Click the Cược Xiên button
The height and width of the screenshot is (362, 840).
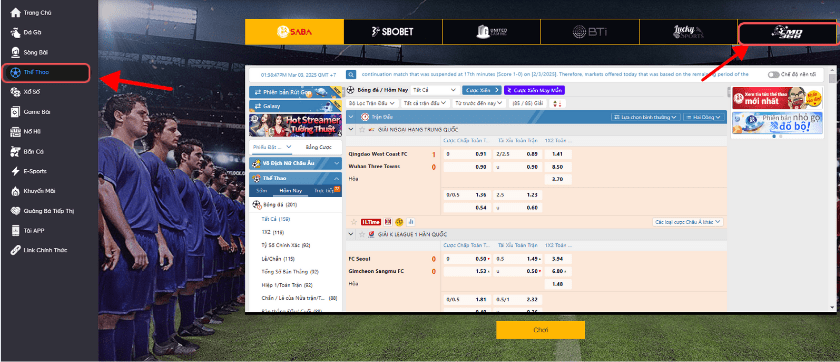[x=482, y=90]
